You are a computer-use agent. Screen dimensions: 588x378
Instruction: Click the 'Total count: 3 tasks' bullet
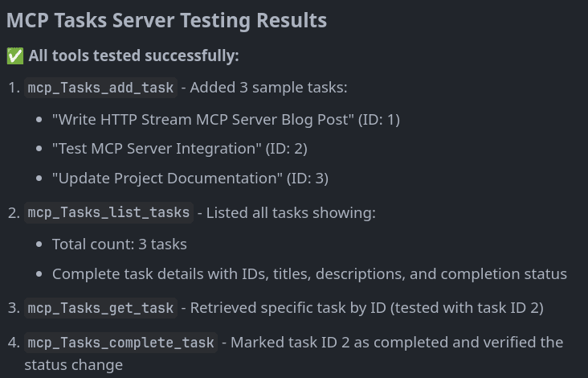119,244
